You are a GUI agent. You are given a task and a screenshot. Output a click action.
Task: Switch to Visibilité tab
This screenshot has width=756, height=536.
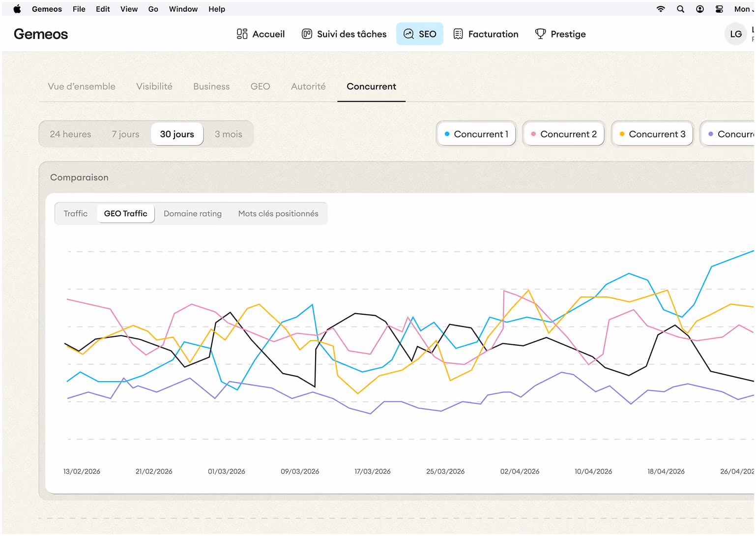(154, 86)
